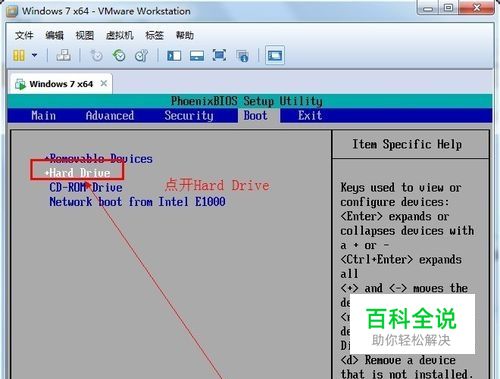
Task: Click the network computers toolbar icon
Action: click(x=63, y=55)
